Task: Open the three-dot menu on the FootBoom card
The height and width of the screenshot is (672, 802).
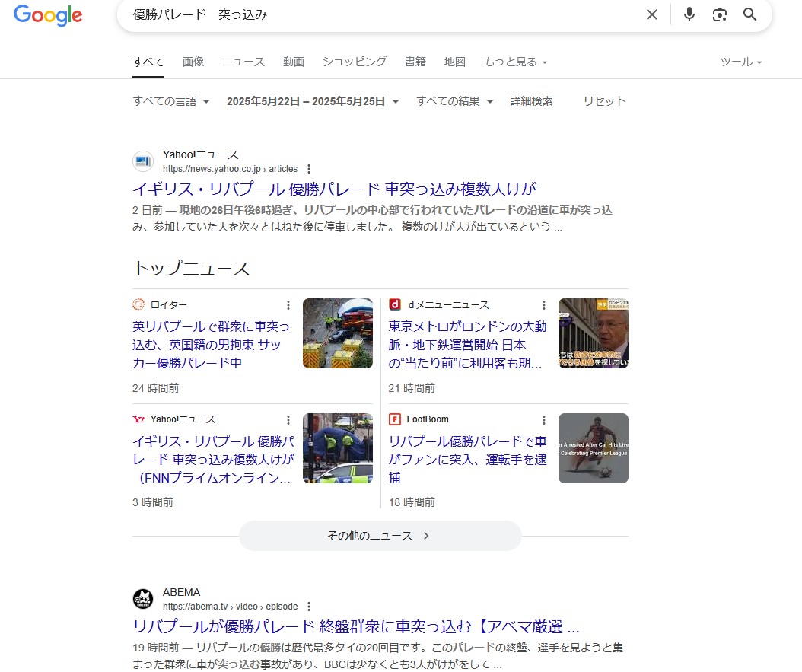Action: click(x=544, y=420)
